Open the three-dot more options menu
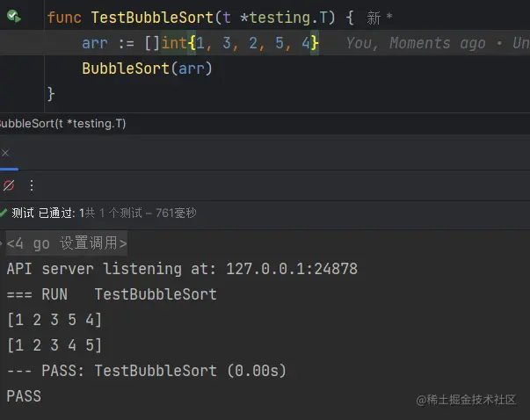The width and height of the screenshot is (530, 420). (32, 185)
